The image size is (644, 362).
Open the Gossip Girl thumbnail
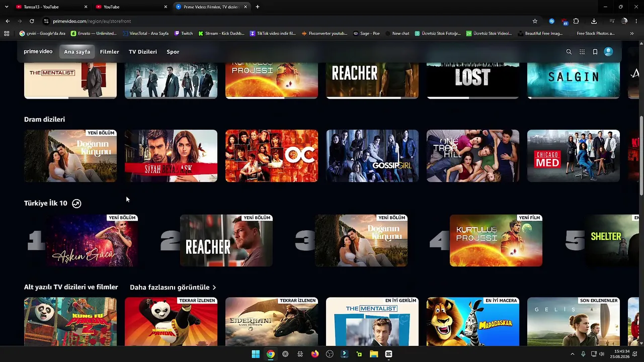point(372,156)
